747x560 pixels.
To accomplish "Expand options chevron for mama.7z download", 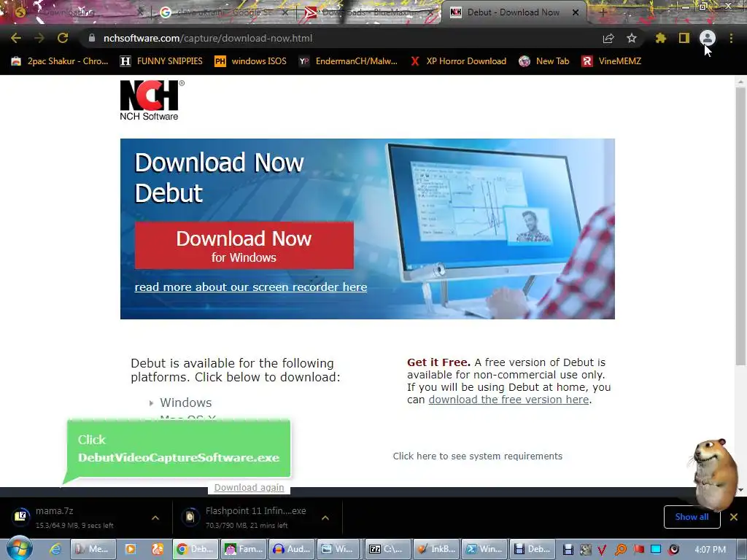I will pos(155,518).
